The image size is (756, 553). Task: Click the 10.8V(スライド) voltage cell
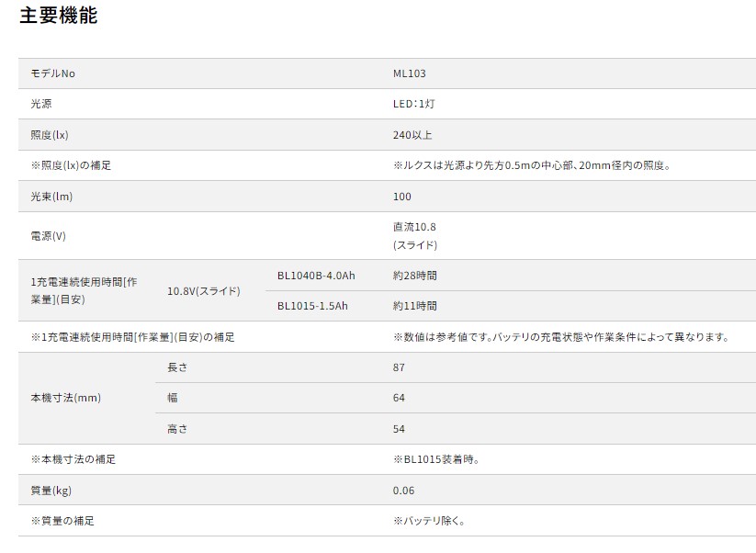203,290
